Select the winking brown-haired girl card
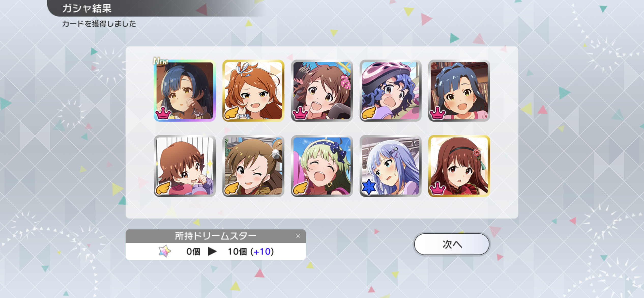Screen dimensions: 644x298 [x=253, y=166]
